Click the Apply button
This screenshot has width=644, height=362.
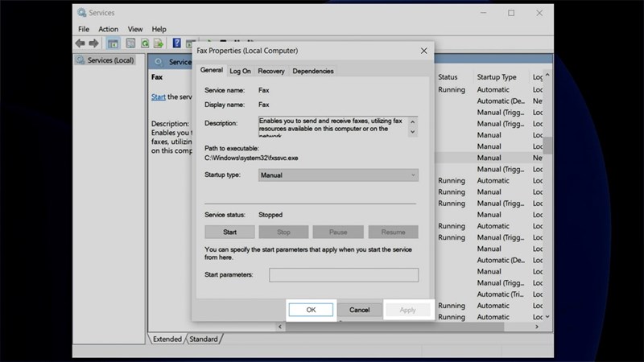click(x=408, y=310)
